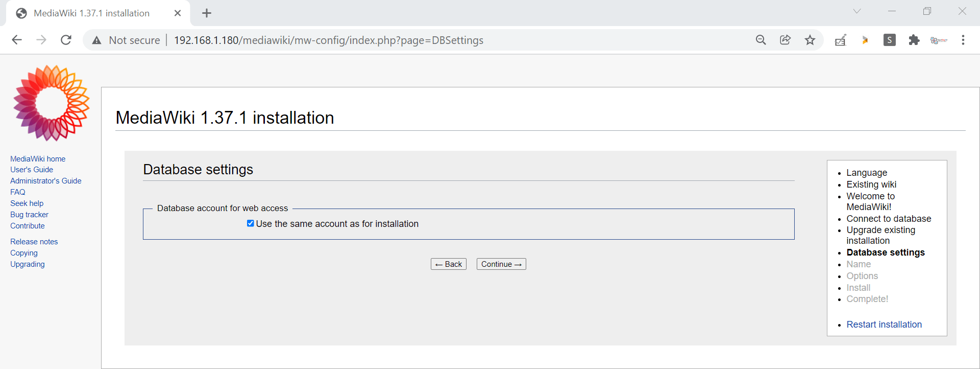
Task: Click MediaWiki 1.37.1 installation page title
Action: coord(225,118)
